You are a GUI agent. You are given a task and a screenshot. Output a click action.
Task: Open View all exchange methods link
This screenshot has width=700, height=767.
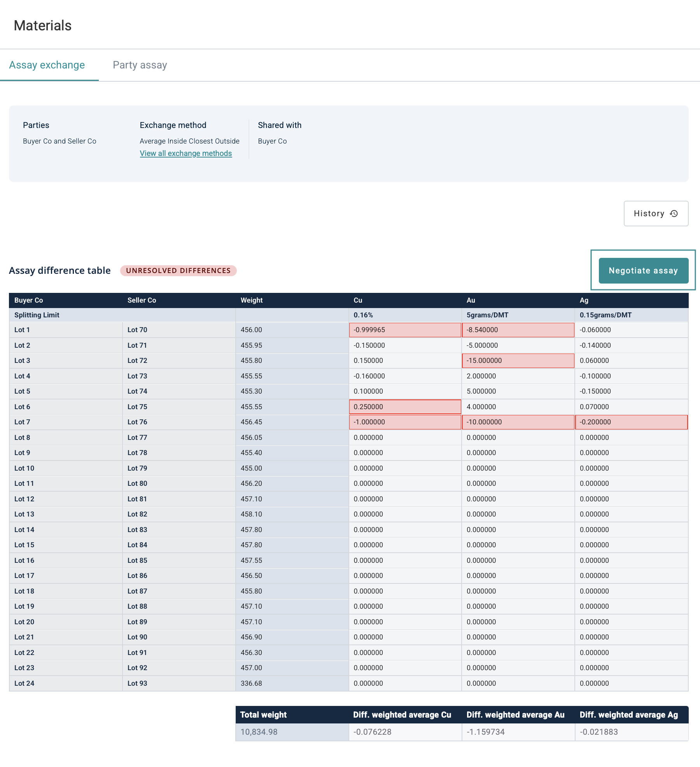pos(185,153)
